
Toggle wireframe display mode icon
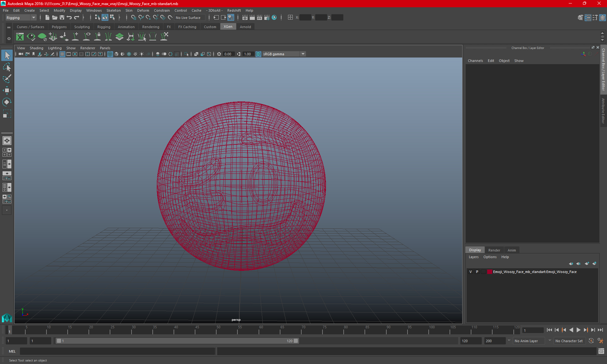tap(110, 54)
